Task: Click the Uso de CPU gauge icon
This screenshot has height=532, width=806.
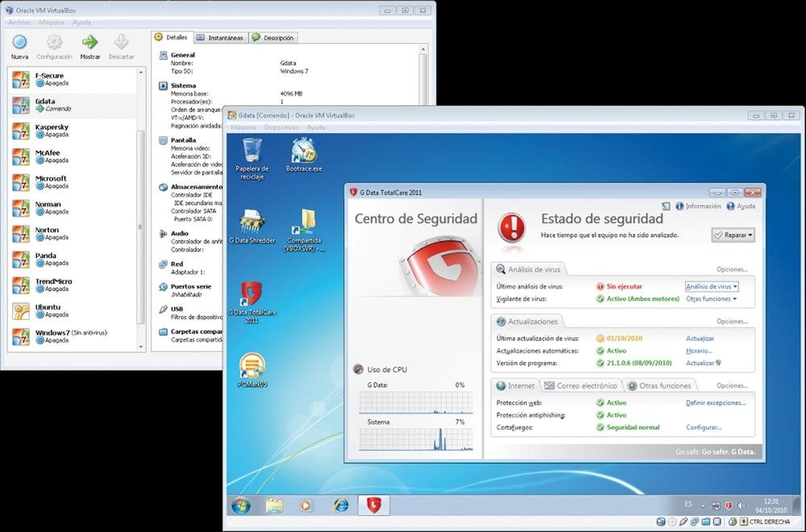Action: pyautogui.click(x=359, y=369)
